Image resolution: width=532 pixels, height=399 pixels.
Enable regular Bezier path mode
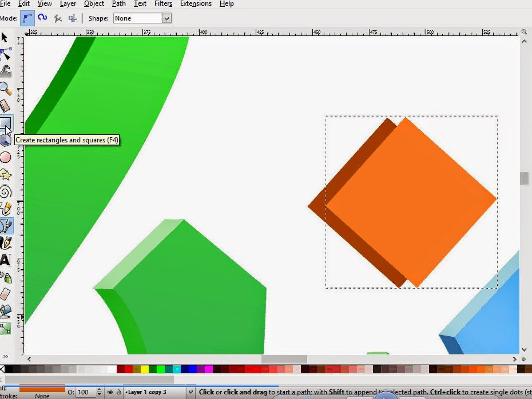coord(27,18)
